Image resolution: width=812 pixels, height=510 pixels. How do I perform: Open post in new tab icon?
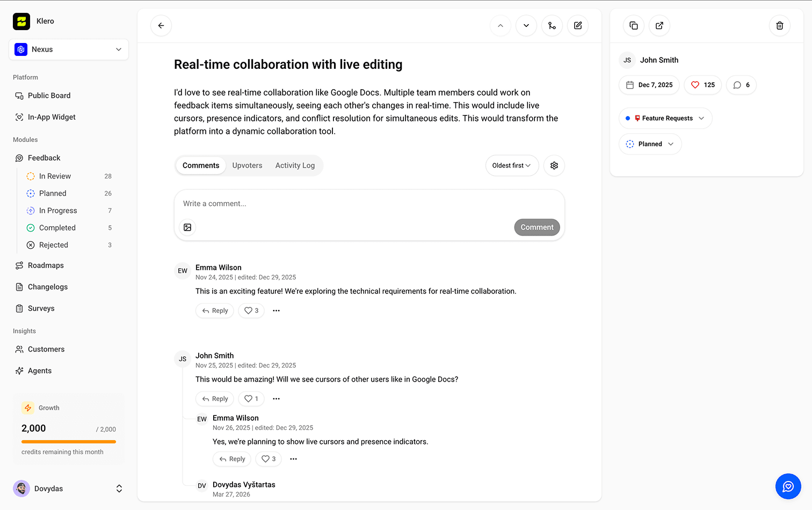pyautogui.click(x=659, y=26)
